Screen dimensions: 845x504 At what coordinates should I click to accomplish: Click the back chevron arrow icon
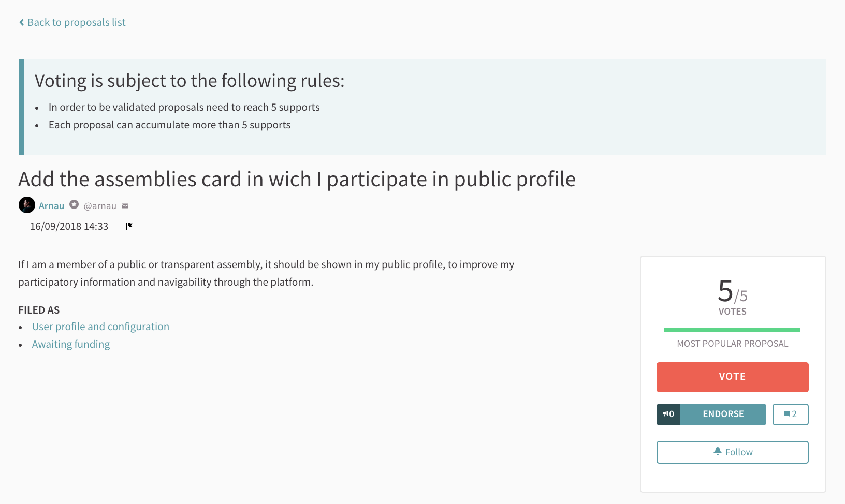tap(22, 22)
